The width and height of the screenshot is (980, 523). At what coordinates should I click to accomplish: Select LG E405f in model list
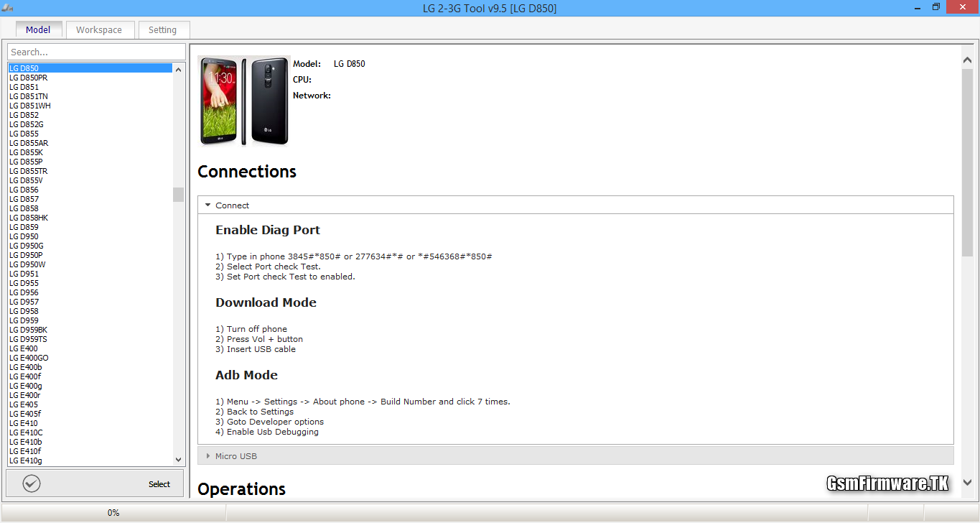90,414
